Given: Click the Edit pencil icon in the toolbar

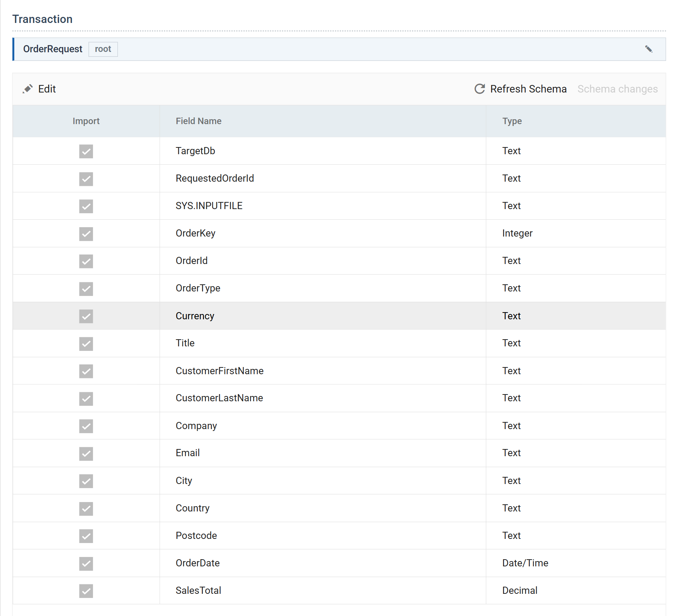Looking at the screenshot, I should coord(27,89).
